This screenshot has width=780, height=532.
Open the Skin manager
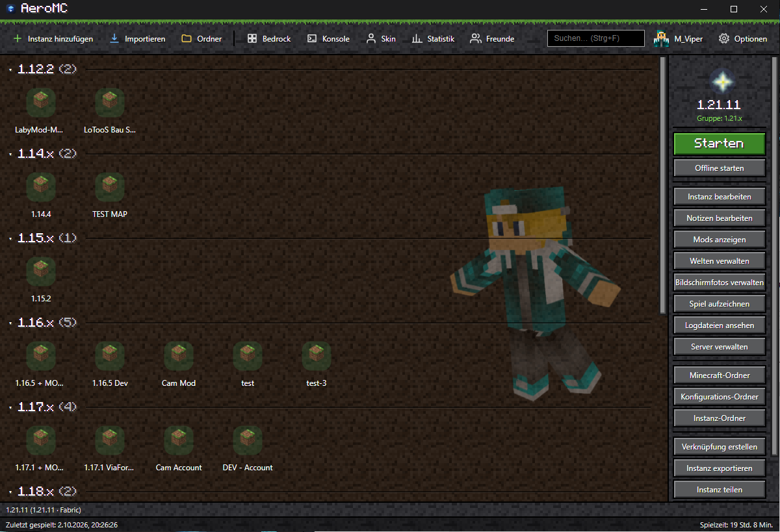point(381,39)
